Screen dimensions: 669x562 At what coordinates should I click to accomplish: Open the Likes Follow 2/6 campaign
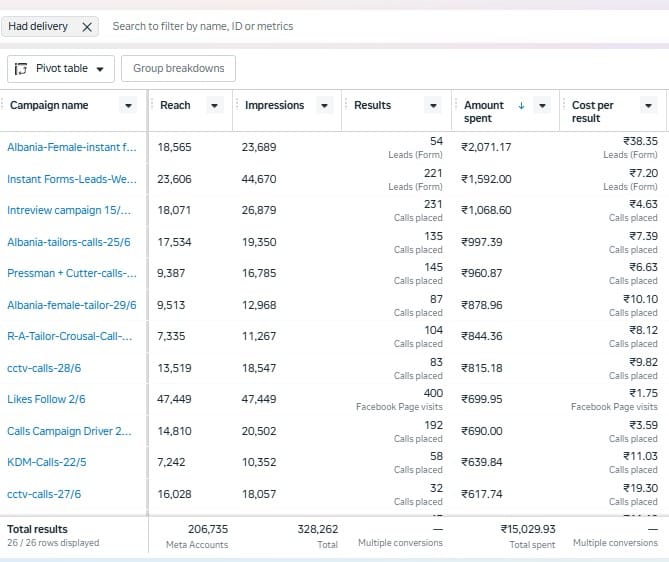[46, 399]
